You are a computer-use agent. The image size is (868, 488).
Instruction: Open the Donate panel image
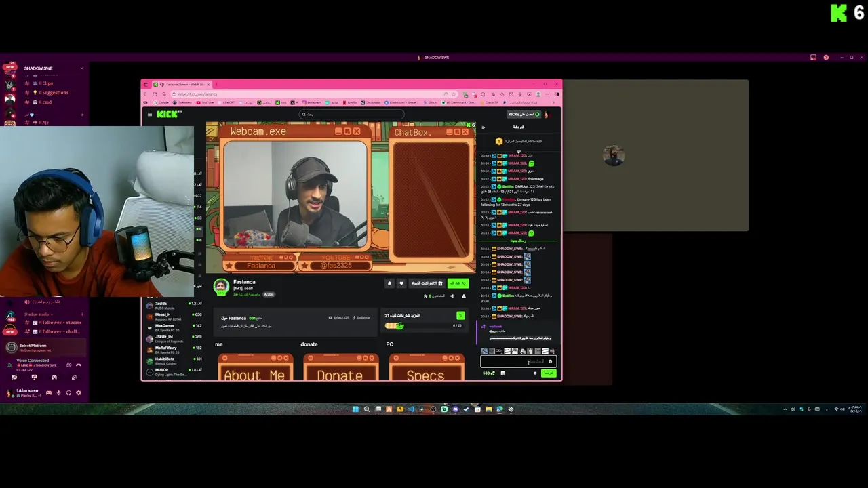pos(340,367)
